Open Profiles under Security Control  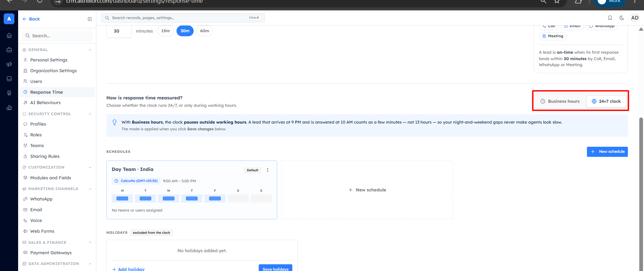click(x=57, y=124)
